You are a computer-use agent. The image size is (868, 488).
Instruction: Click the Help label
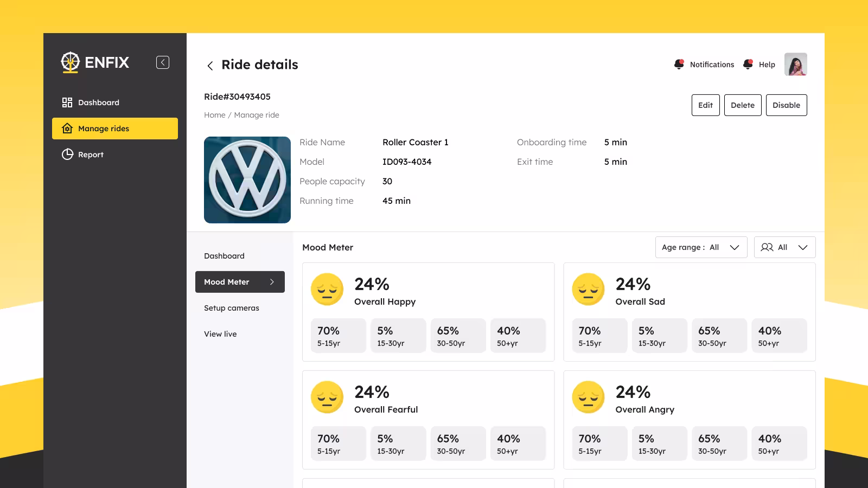767,65
